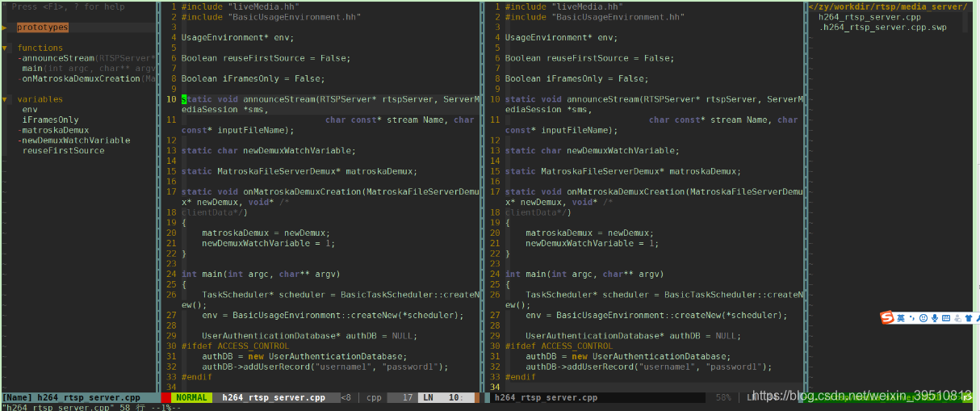Click liveMedia.hh include in right pane

(x=563, y=6)
